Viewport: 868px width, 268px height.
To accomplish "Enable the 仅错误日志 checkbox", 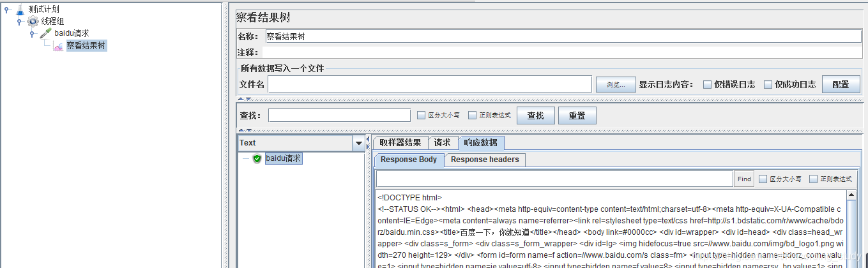I will 707,84.
